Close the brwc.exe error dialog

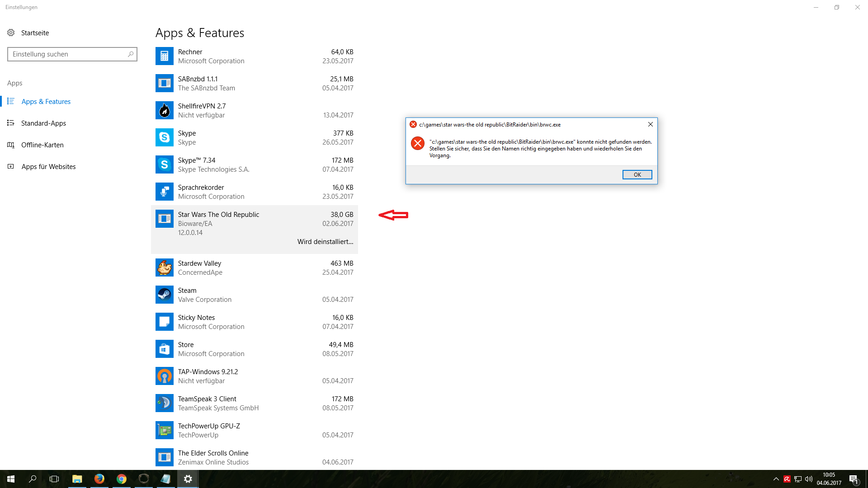[x=650, y=124]
